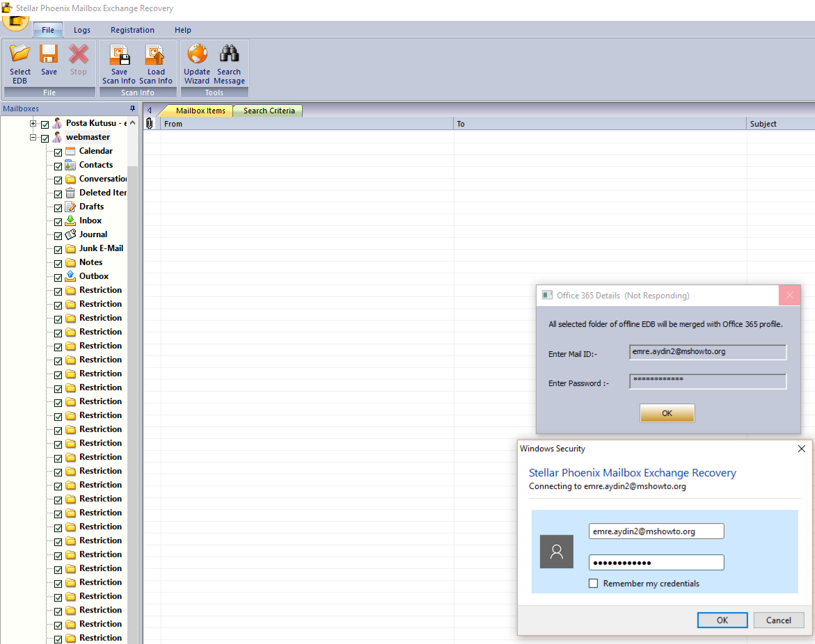815x644 pixels.
Task: Click the mailbox tree scroll up arrow
Action: 132,123
